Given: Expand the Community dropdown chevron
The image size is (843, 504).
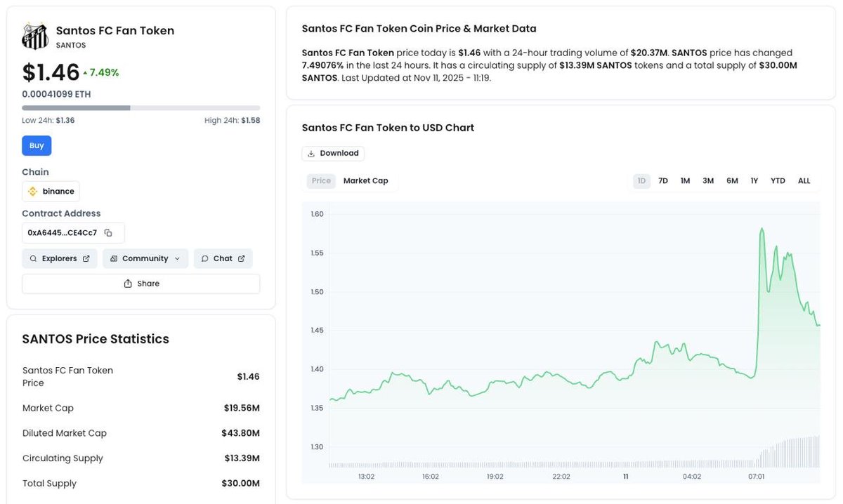Looking at the screenshot, I should pos(177,259).
